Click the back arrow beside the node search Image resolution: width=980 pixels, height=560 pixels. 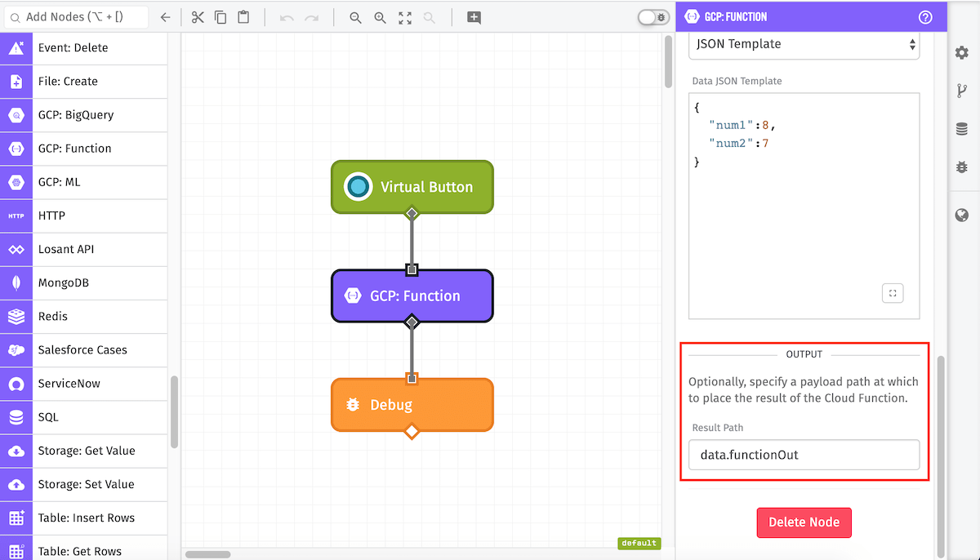(165, 17)
